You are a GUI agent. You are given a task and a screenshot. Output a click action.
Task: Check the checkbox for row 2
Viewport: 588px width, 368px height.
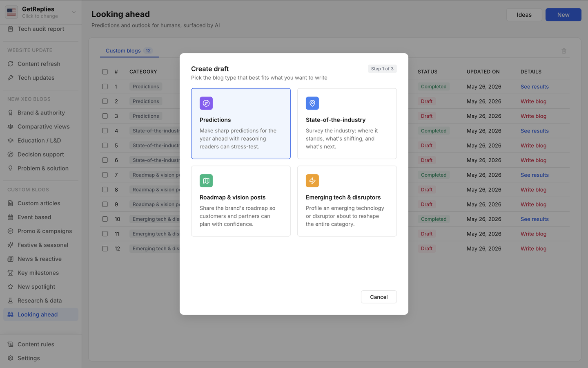(x=105, y=101)
